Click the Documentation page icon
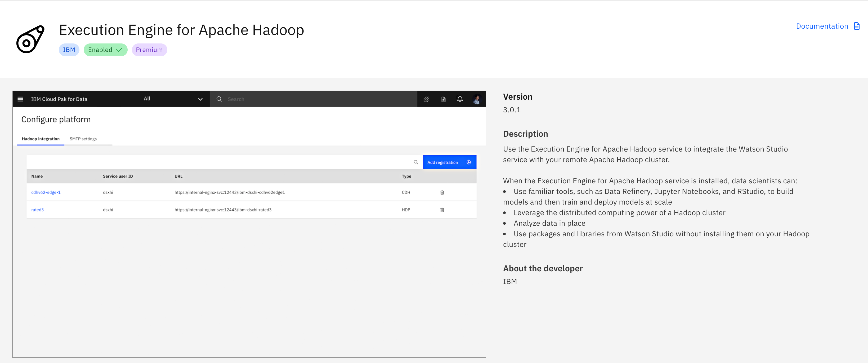868x363 pixels. pyautogui.click(x=857, y=26)
